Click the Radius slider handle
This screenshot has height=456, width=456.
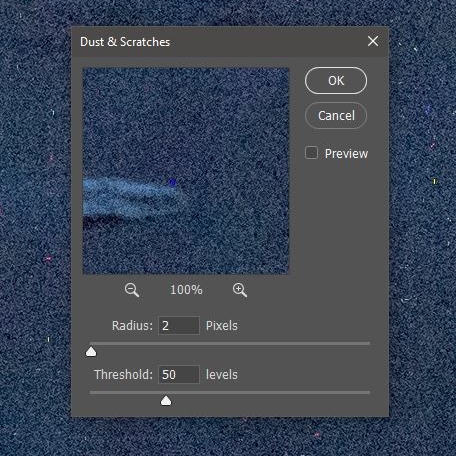(x=91, y=352)
